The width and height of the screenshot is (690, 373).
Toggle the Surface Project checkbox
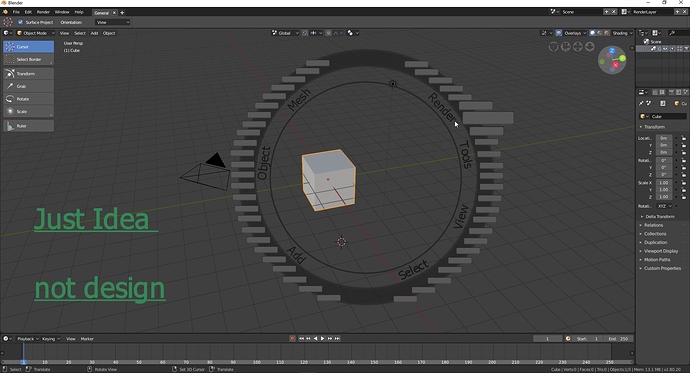20,22
